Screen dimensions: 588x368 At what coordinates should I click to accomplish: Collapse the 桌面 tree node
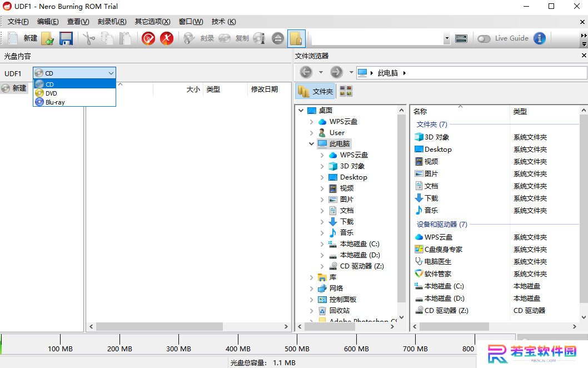pyautogui.click(x=301, y=110)
